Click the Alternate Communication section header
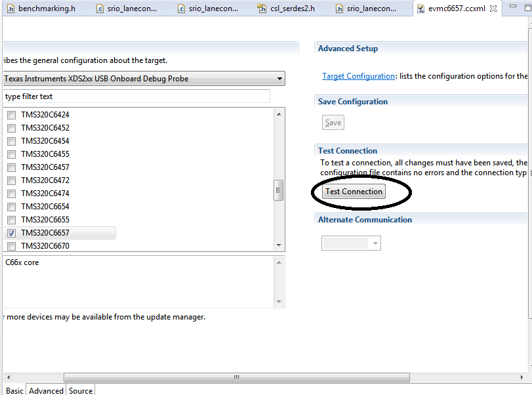The width and height of the screenshot is (532, 395). pos(365,220)
